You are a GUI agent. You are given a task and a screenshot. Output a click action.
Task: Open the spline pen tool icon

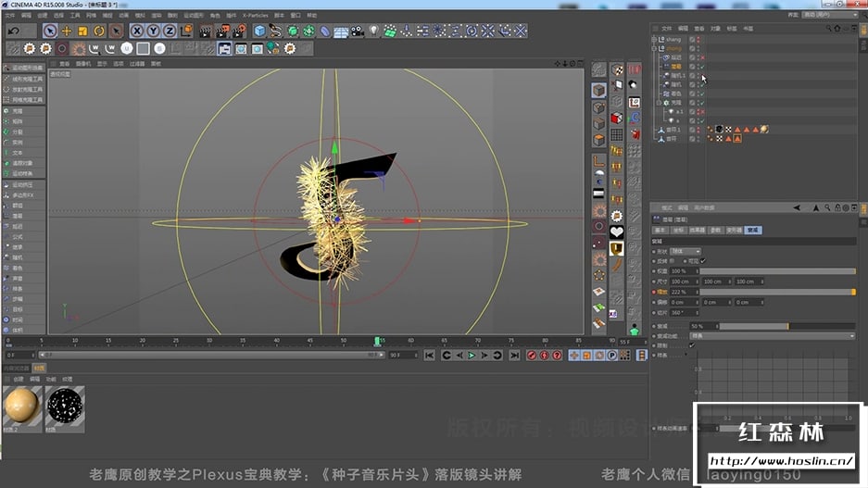pos(276,31)
